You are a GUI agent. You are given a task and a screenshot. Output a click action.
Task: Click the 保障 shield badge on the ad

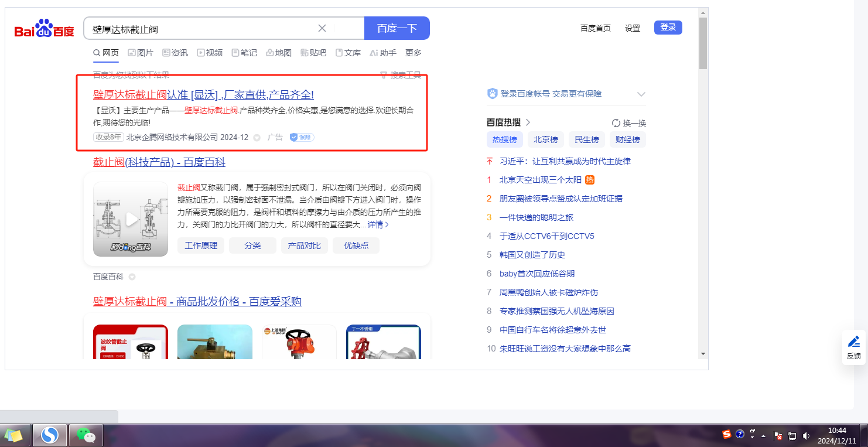pyautogui.click(x=302, y=137)
